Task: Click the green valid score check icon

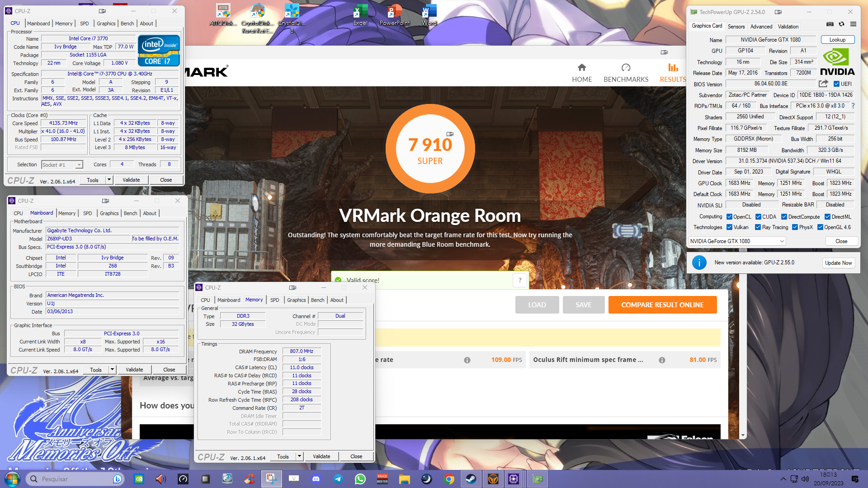Action: [x=338, y=280]
